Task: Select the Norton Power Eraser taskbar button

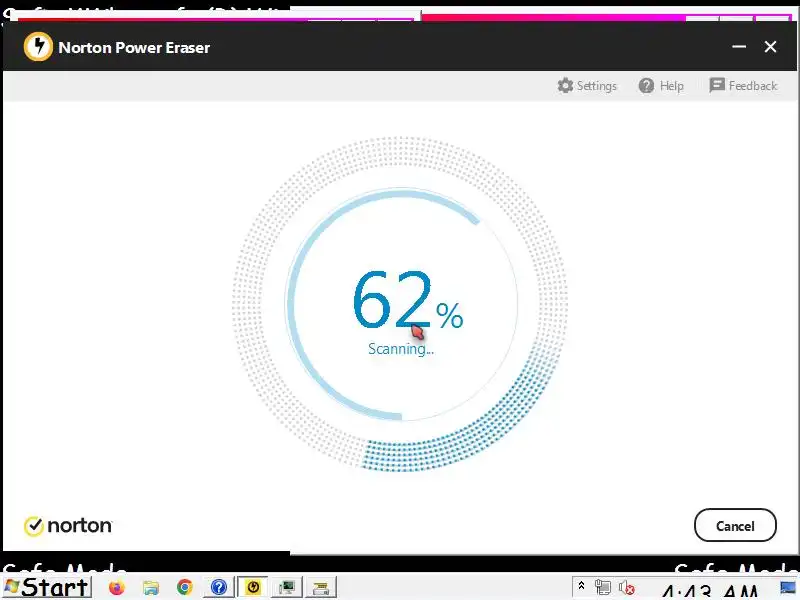Action: 253,587
